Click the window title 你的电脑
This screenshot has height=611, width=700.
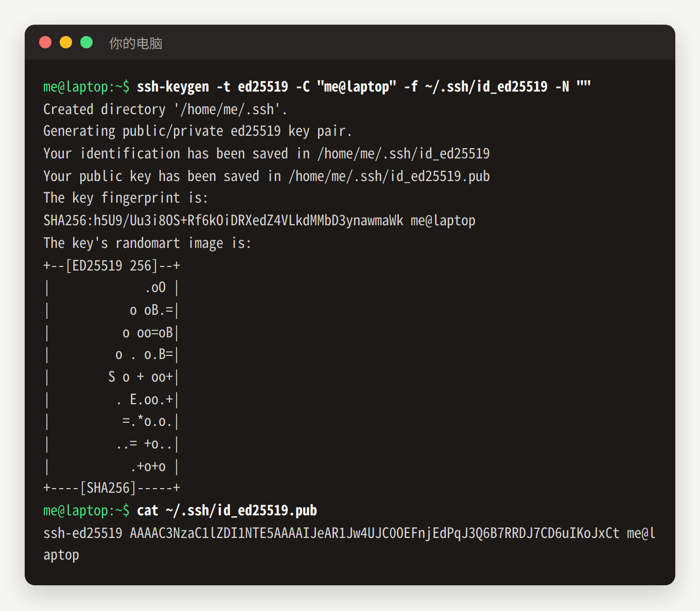tap(136, 43)
